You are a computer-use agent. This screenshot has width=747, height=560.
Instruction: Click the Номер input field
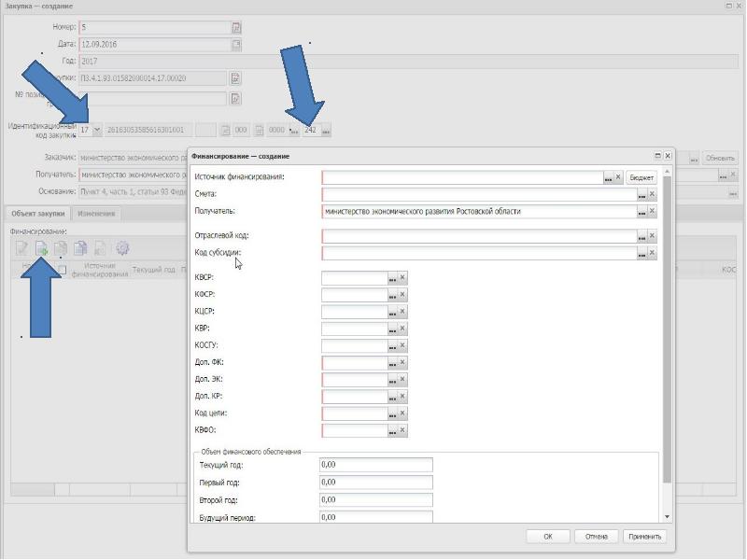[155, 28]
